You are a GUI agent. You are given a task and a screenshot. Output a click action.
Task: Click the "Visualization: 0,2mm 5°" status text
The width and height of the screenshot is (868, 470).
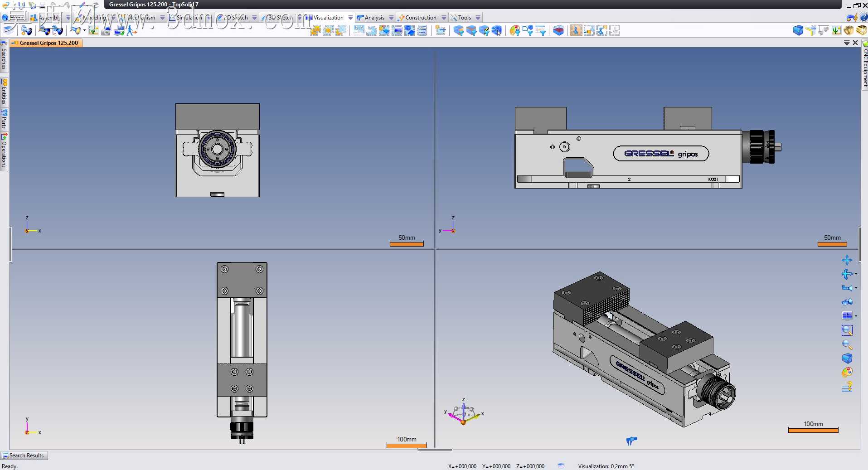[606, 466]
